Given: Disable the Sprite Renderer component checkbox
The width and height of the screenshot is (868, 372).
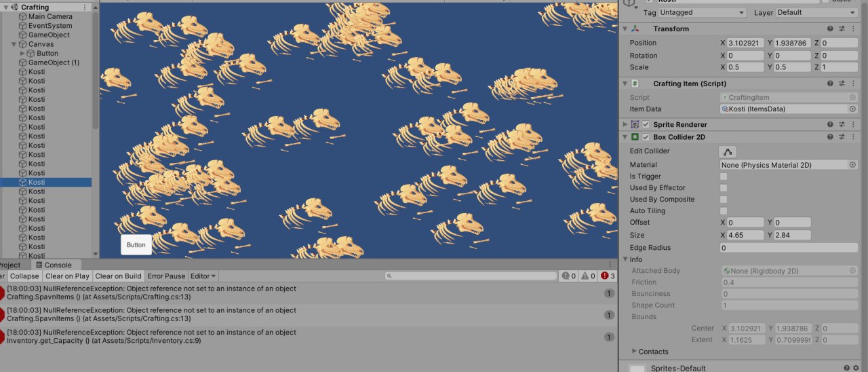Looking at the screenshot, I should coord(646,125).
